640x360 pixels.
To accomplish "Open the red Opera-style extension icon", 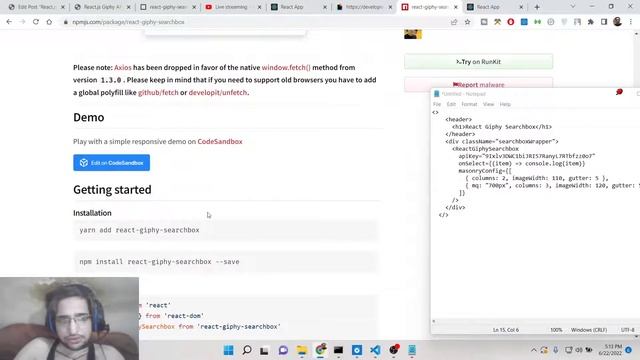I will (511, 22).
